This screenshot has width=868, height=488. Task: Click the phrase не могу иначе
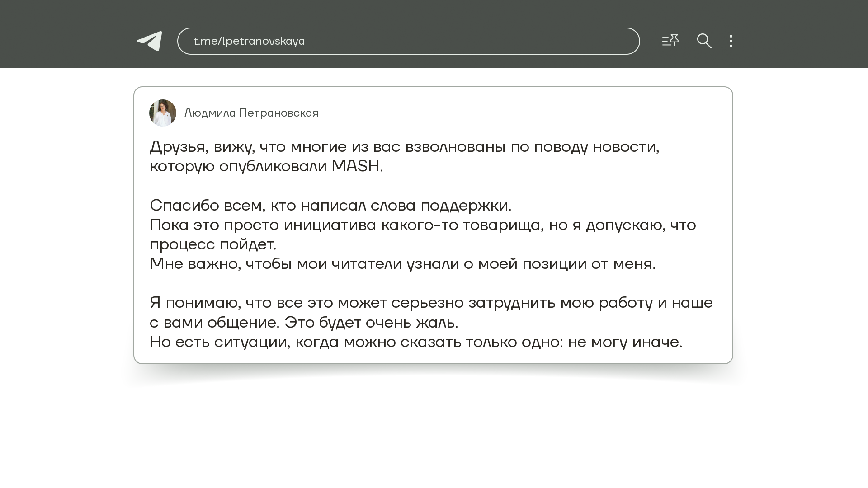coord(625,342)
